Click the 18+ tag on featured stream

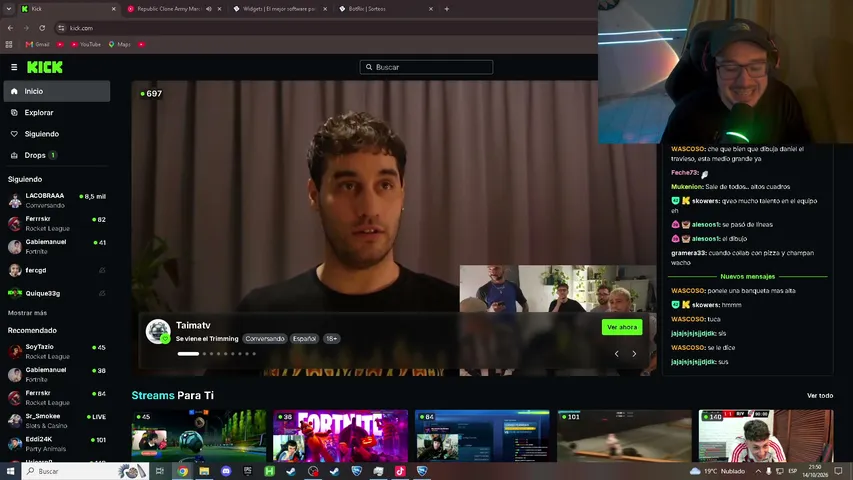click(x=331, y=339)
